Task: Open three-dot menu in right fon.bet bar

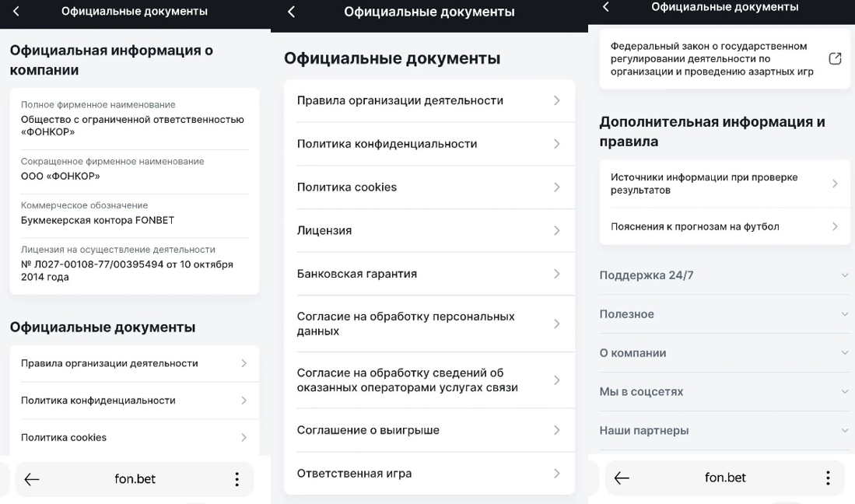Action: 828,478
